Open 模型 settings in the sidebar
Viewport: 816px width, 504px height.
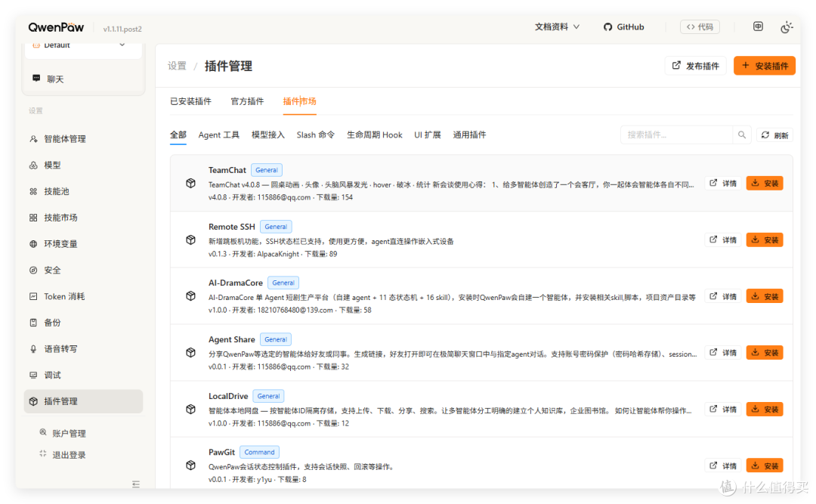pyautogui.click(x=83, y=165)
